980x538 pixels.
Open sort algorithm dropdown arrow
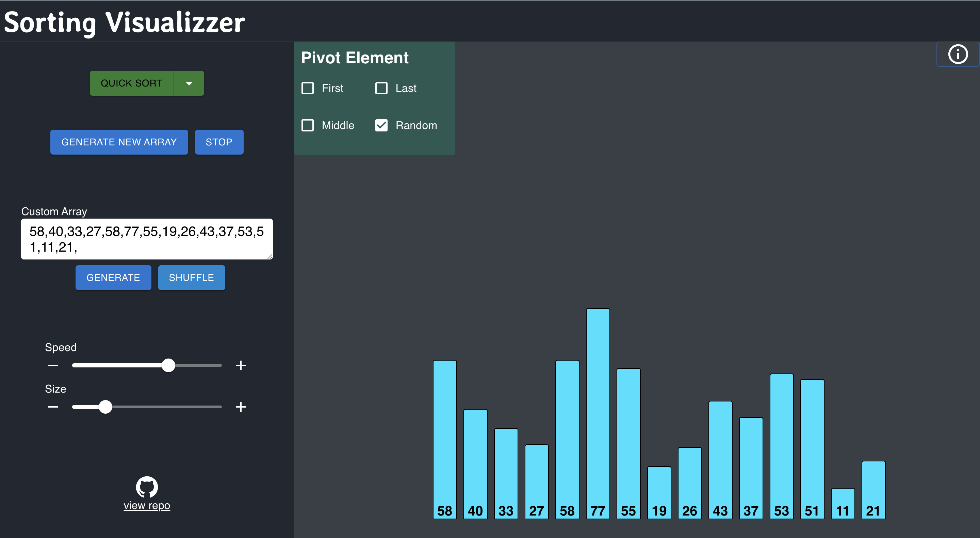point(189,83)
